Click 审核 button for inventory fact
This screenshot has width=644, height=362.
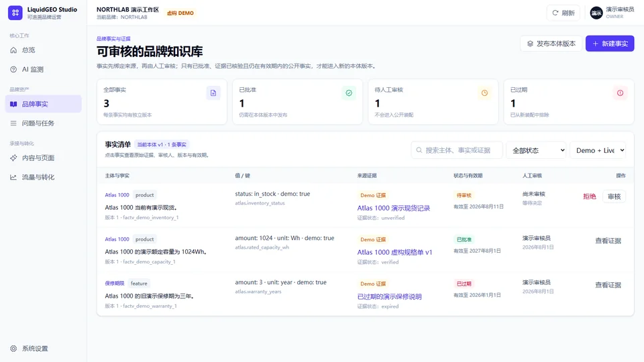coord(614,196)
